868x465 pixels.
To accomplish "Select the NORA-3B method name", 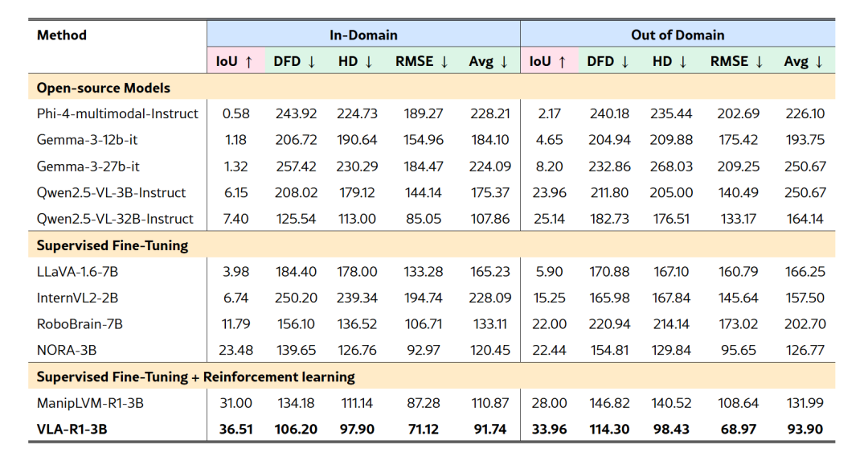I will (66, 351).
